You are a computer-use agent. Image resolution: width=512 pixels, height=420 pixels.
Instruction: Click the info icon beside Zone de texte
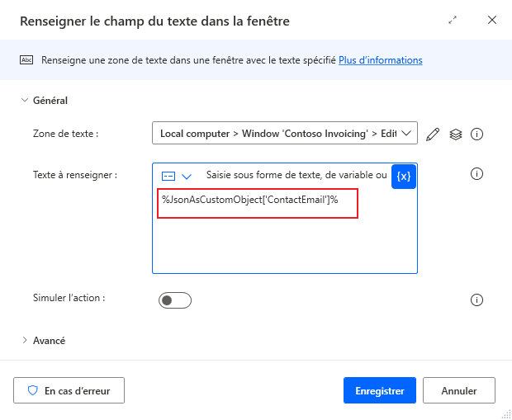click(x=476, y=134)
